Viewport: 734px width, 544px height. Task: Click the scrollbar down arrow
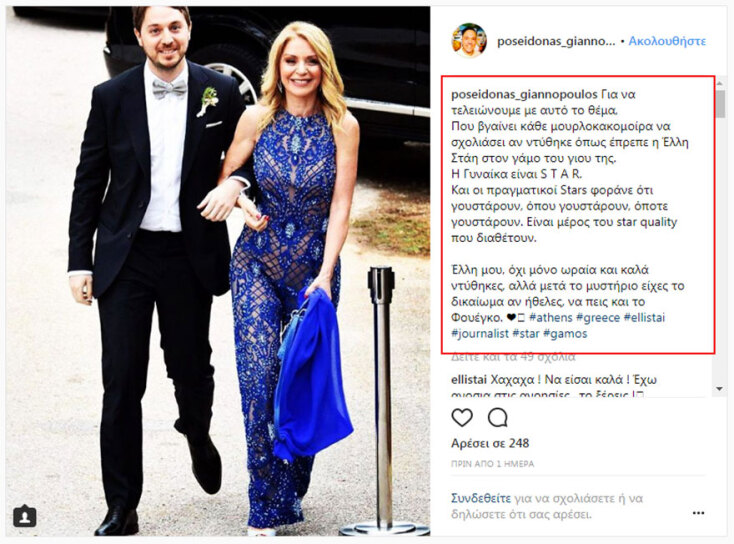(719, 389)
